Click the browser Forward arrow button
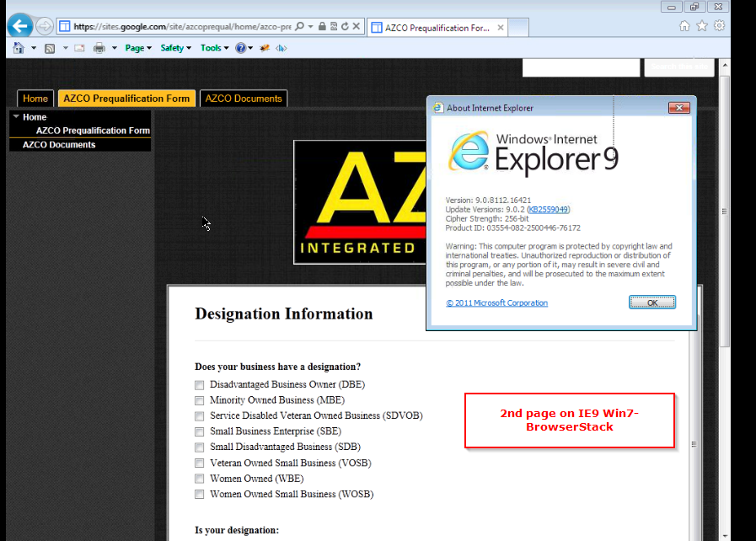The image size is (756, 541). [45, 26]
